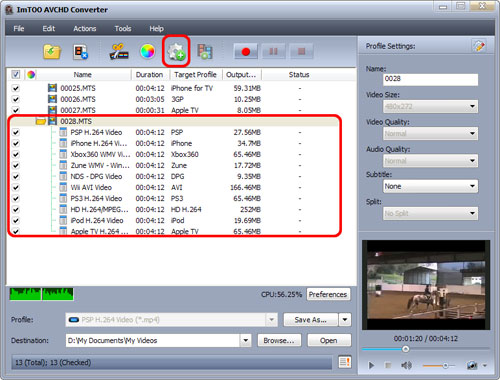The height and width of the screenshot is (380, 500).
Task: Open the Video Quality dropdown
Action: (430, 133)
